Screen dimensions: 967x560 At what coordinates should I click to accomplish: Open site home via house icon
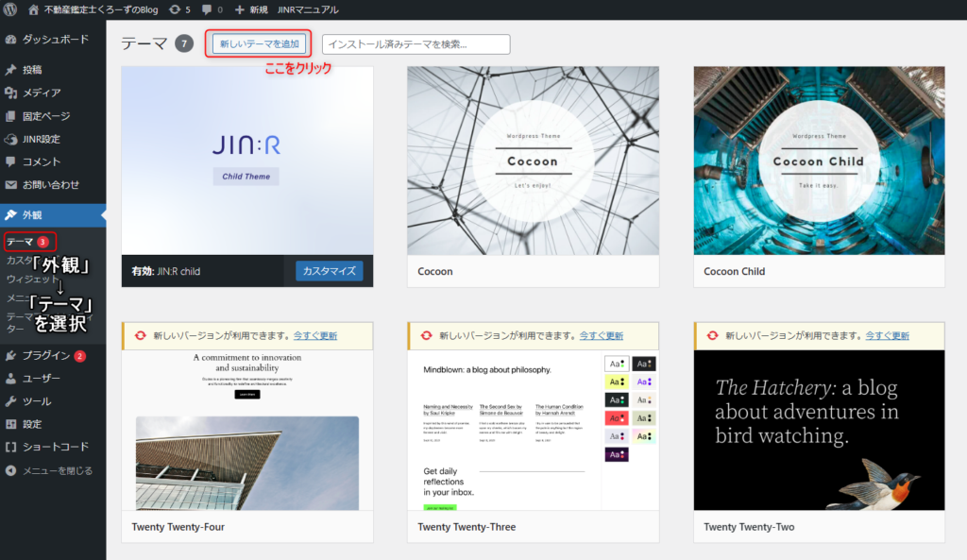pyautogui.click(x=34, y=9)
